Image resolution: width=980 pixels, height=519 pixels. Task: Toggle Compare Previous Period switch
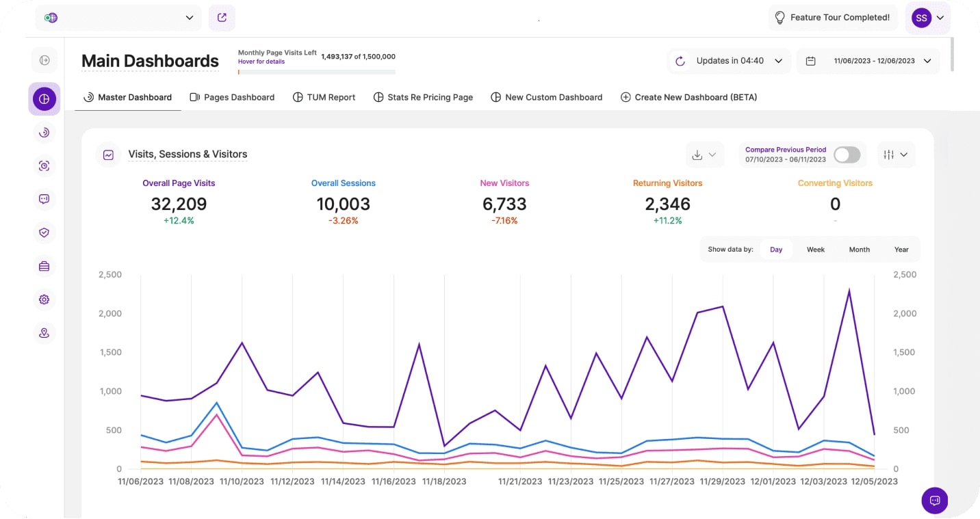pyautogui.click(x=847, y=155)
